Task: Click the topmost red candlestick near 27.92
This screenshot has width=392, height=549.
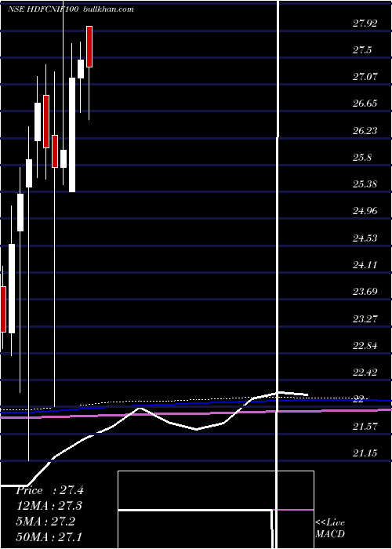Action: point(89,46)
